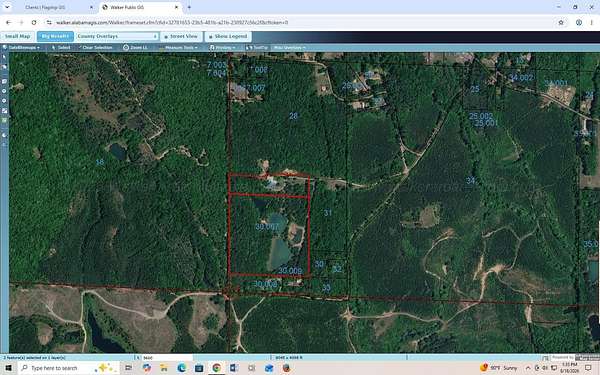Click parcel label 30.007 on the map
Viewport: 600px width, 375px height.
tap(267, 227)
